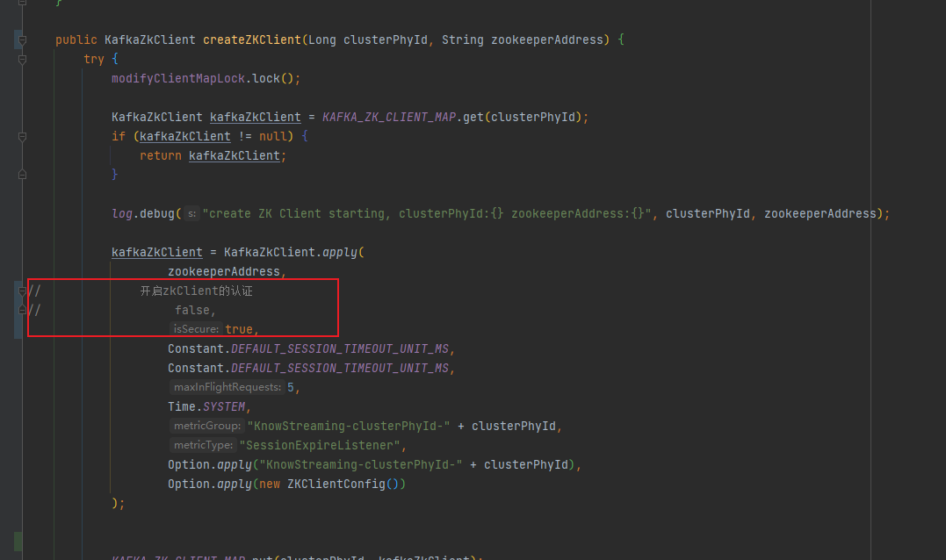This screenshot has width=946, height=560.
Task: Click the Time.SYSTEM argument in the apply call
Action: pyautogui.click(x=209, y=406)
